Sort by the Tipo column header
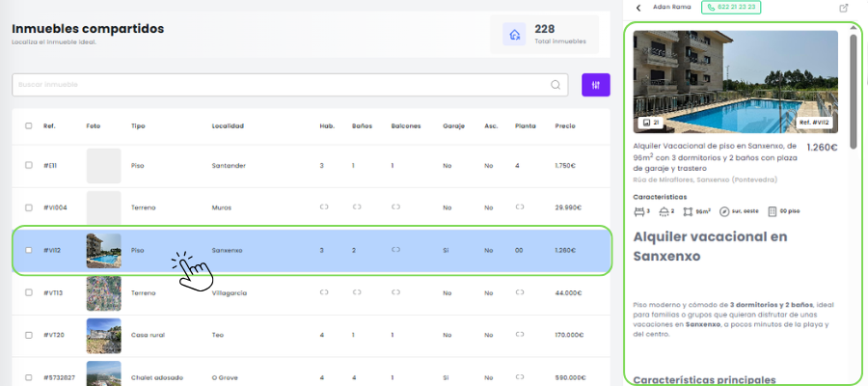Image resolution: width=868 pixels, height=386 pixels. click(138, 125)
